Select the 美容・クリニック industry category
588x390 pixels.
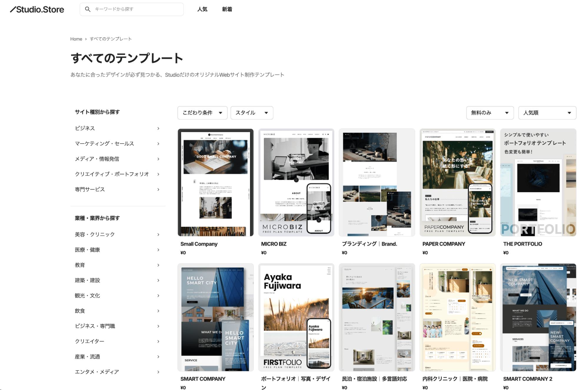[95, 234]
